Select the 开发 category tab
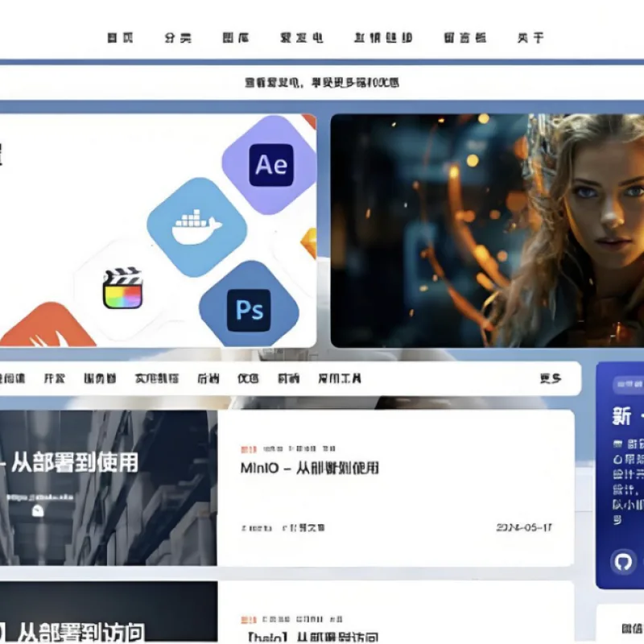 pyautogui.click(x=54, y=378)
